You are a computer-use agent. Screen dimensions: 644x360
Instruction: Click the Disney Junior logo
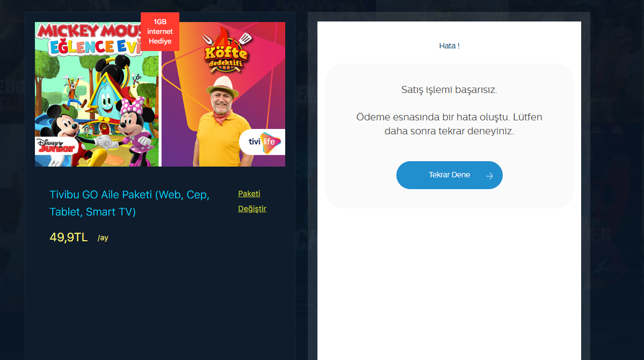point(56,146)
